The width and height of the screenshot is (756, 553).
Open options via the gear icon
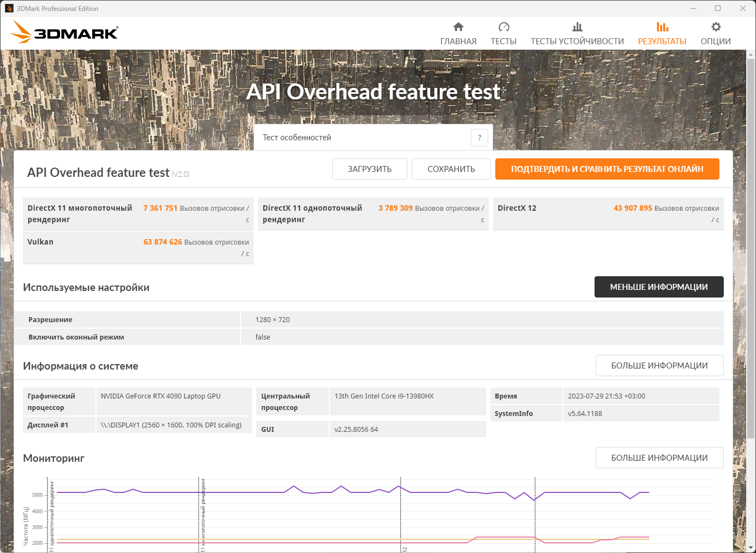(x=716, y=27)
